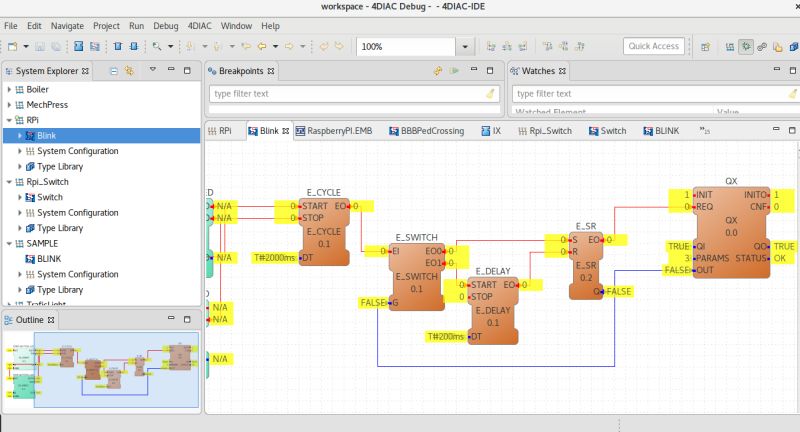Expand the MechPress tree node
The image size is (800, 432).
[x=9, y=105]
